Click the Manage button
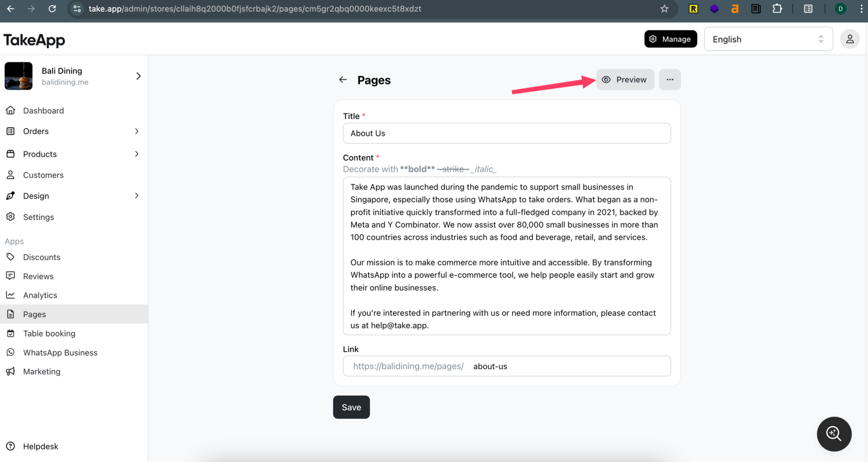 tap(671, 39)
